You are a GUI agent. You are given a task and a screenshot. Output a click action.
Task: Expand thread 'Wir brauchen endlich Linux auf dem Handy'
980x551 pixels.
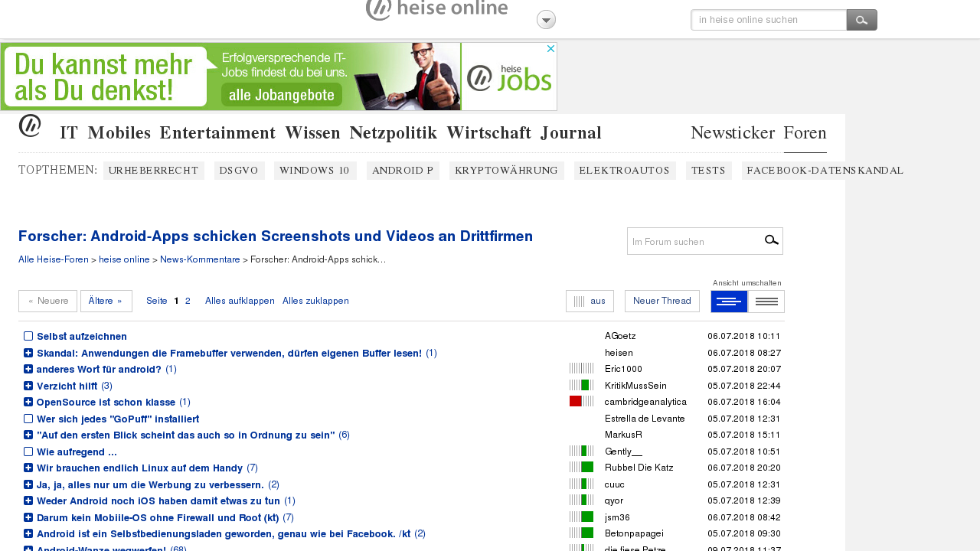point(28,468)
